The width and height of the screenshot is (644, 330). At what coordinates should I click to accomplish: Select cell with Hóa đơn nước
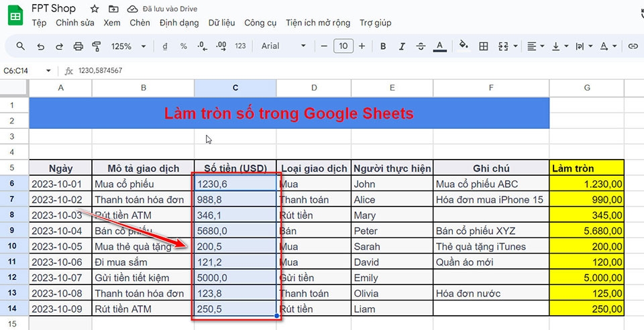(x=491, y=293)
